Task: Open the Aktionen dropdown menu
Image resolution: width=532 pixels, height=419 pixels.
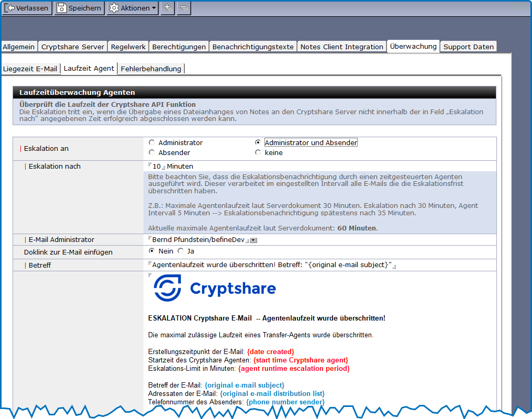Action: (x=132, y=8)
